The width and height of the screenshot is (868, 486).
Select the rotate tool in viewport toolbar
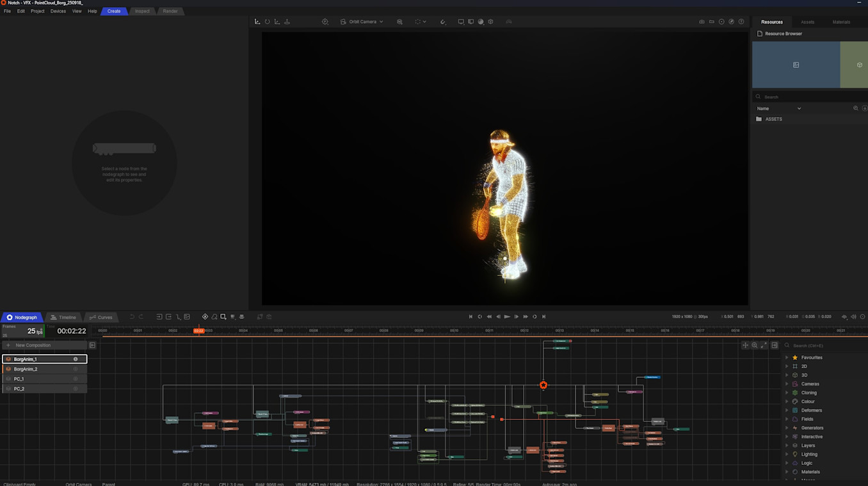tap(268, 22)
